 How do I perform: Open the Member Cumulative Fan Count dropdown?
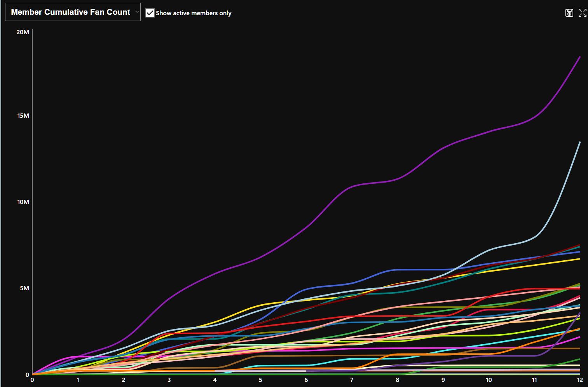(x=73, y=12)
